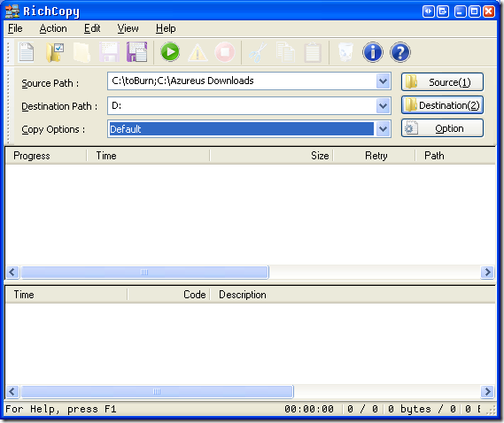Viewport: 504px width, 423px height.
Task: Expand the Copy Options dropdown arrow
Action: click(383, 129)
